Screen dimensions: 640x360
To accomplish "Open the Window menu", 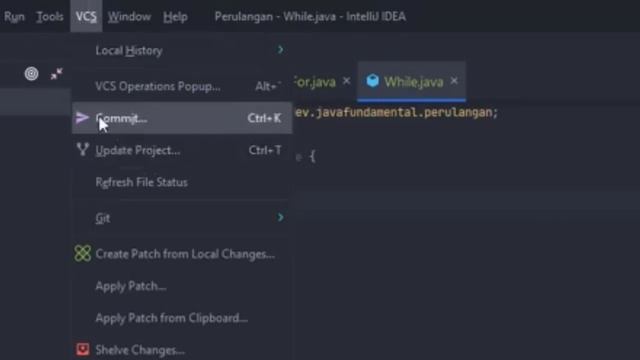I will pos(129,17).
